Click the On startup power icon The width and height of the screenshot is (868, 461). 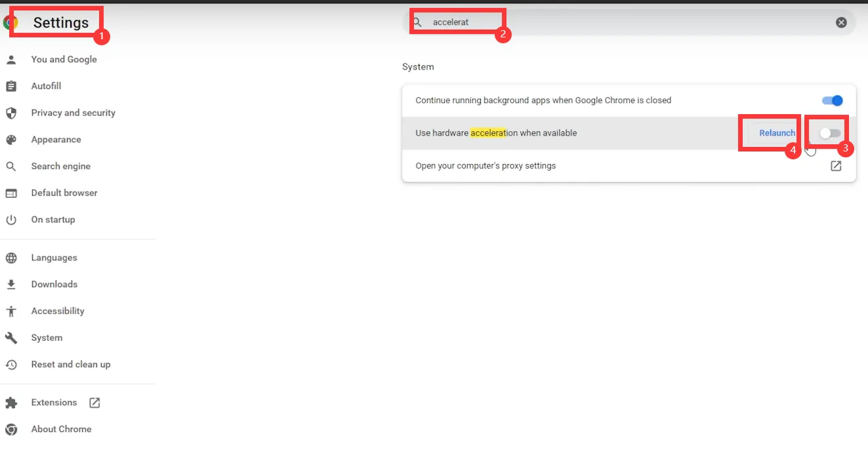coord(11,220)
